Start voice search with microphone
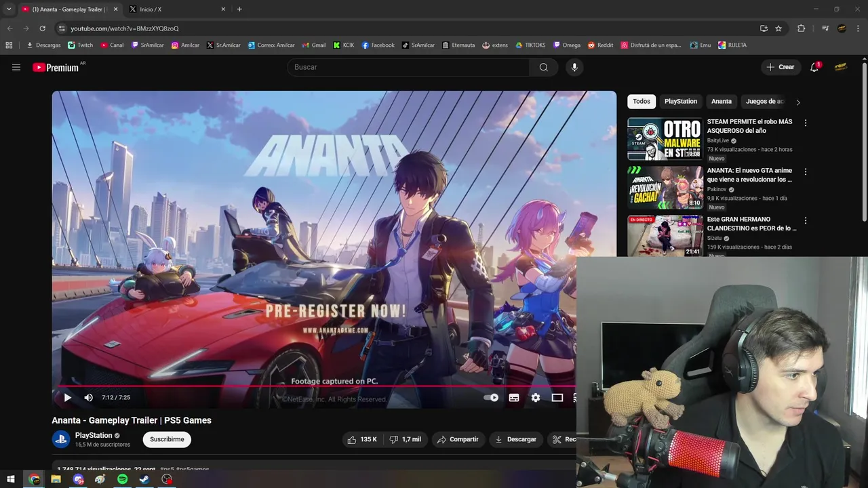 click(x=574, y=67)
